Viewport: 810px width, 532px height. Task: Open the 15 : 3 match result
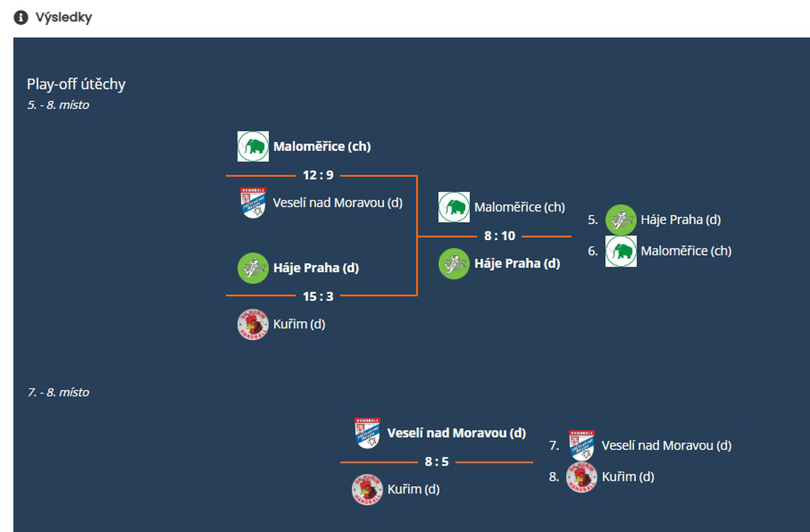click(318, 297)
